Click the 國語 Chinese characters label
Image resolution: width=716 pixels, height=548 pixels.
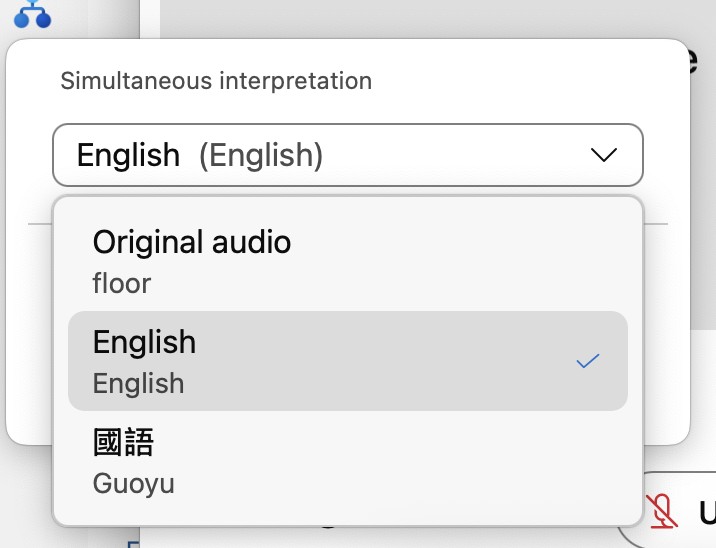tap(123, 442)
